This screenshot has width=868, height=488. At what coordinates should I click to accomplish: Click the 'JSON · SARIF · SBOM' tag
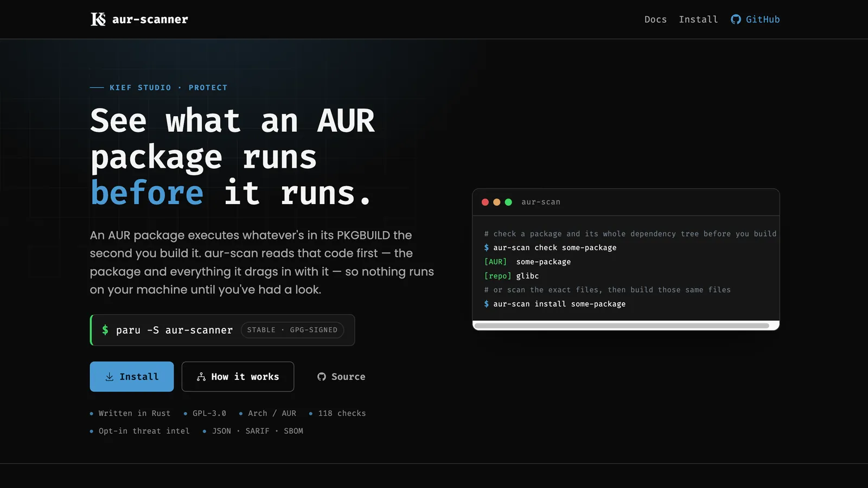point(253,431)
